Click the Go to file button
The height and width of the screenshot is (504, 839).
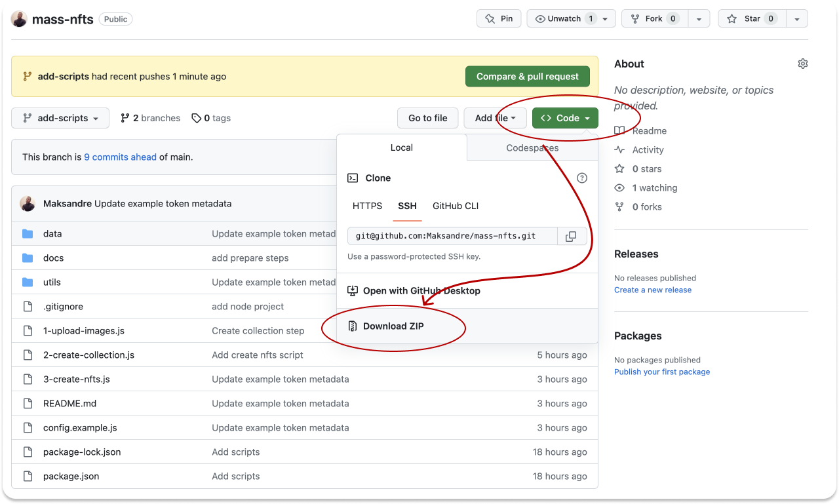428,118
